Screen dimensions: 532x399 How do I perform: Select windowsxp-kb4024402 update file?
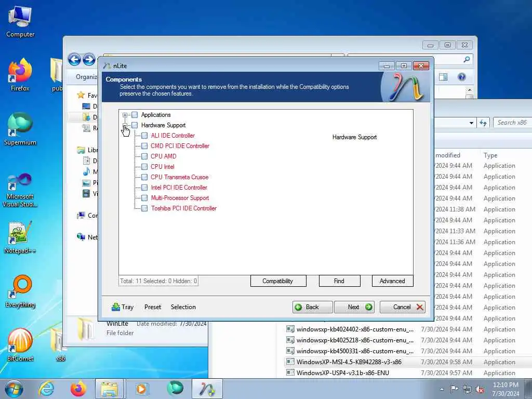(x=355, y=329)
